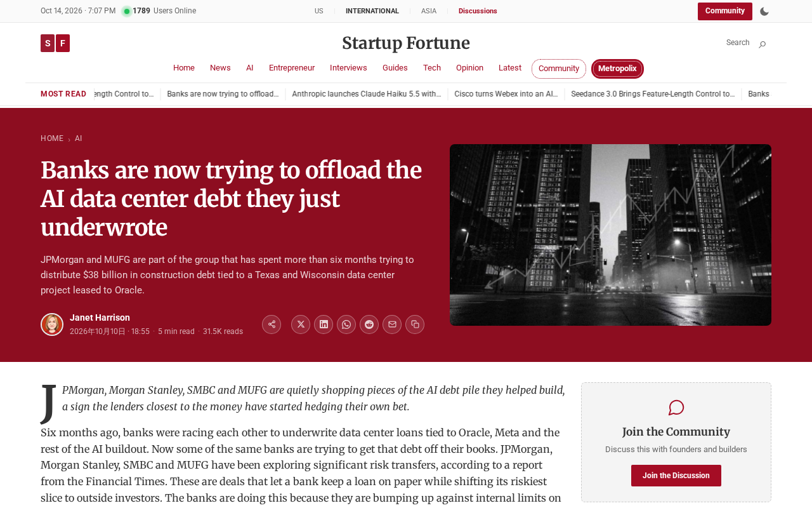Share the article on X (Twitter)

(x=301, y=324)
